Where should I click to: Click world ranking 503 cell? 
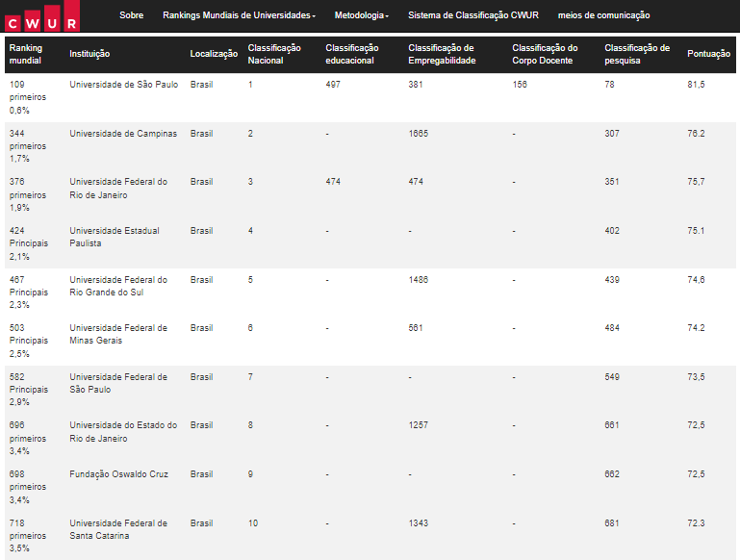[29, 341]
